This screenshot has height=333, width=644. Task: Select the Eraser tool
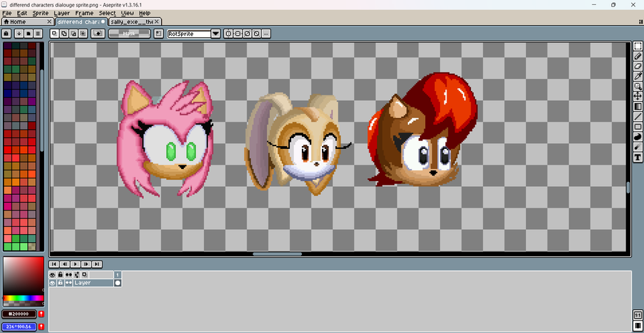coord(638,66)
